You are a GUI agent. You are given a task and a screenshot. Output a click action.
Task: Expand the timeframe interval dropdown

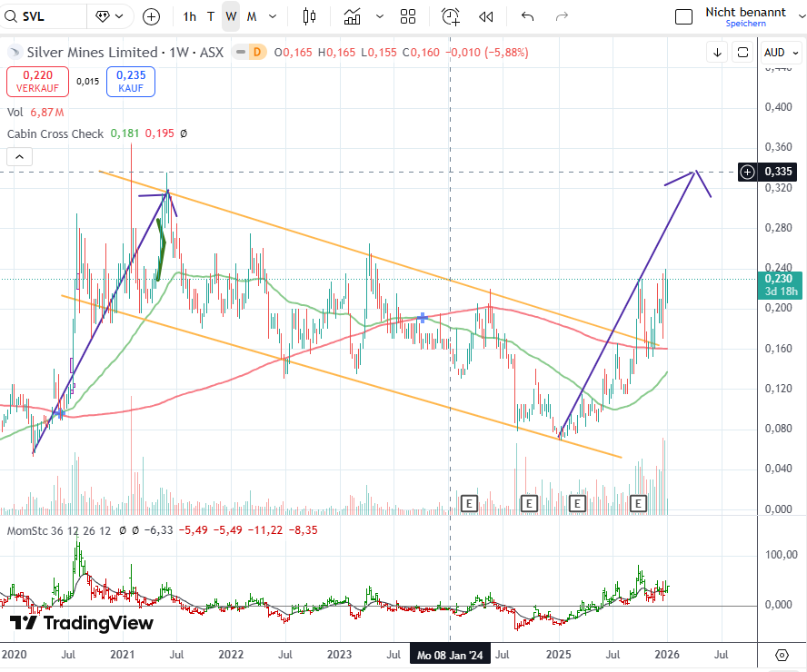pyautogui.click(x=273, y=17)
